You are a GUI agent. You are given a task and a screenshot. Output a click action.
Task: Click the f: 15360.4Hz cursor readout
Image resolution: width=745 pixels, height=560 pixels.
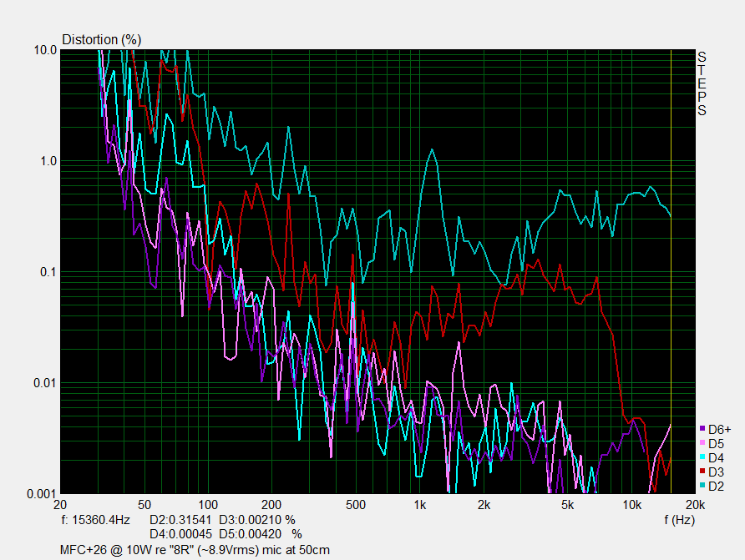coord(95,520)
